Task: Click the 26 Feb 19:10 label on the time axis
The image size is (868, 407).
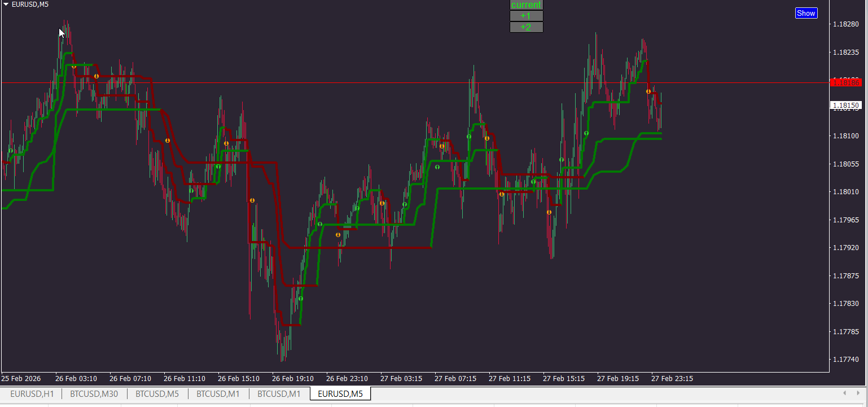Action: (x=292, y=379)
